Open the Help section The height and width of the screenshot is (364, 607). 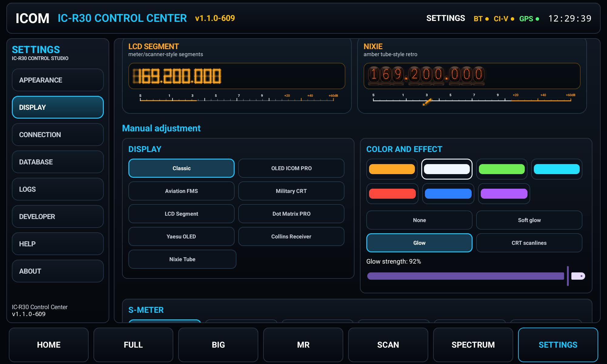[58, 244]
